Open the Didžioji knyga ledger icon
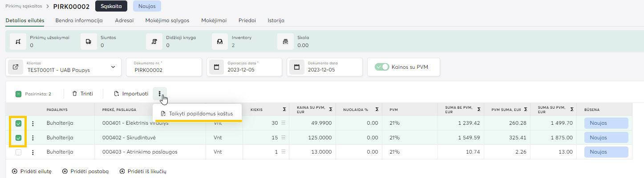This screenshot has width=644, height=178. [x=154, y=41]
